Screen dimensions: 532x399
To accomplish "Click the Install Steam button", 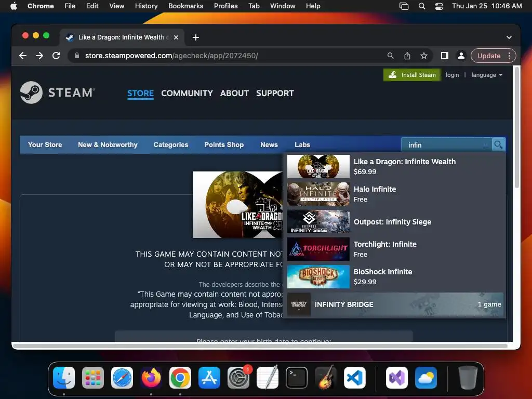I will (412, 75).
